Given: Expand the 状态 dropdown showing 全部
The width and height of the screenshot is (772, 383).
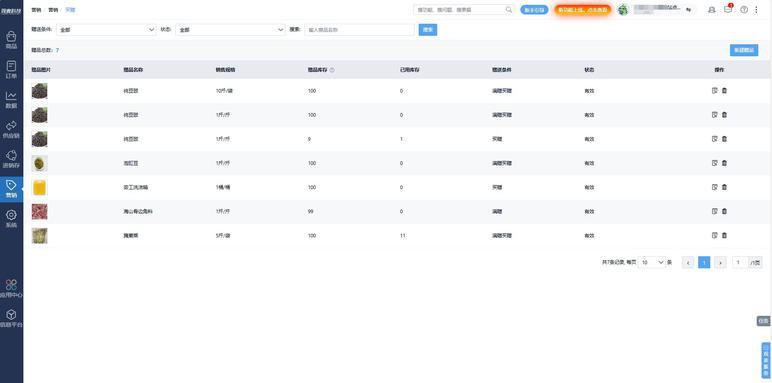Looking at the screenshot, I should tap(230, 30).
